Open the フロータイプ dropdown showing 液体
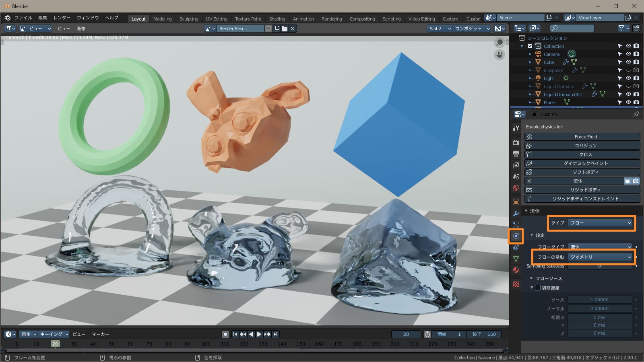Image resolution: width=644 pixels, height=362 pixels. coord(601,247)
